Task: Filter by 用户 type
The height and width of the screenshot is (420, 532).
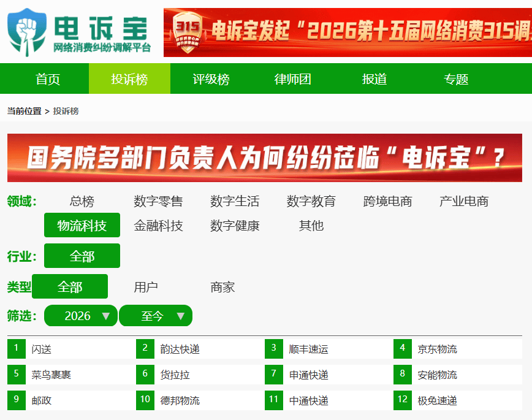Action: tap(146, 287)
